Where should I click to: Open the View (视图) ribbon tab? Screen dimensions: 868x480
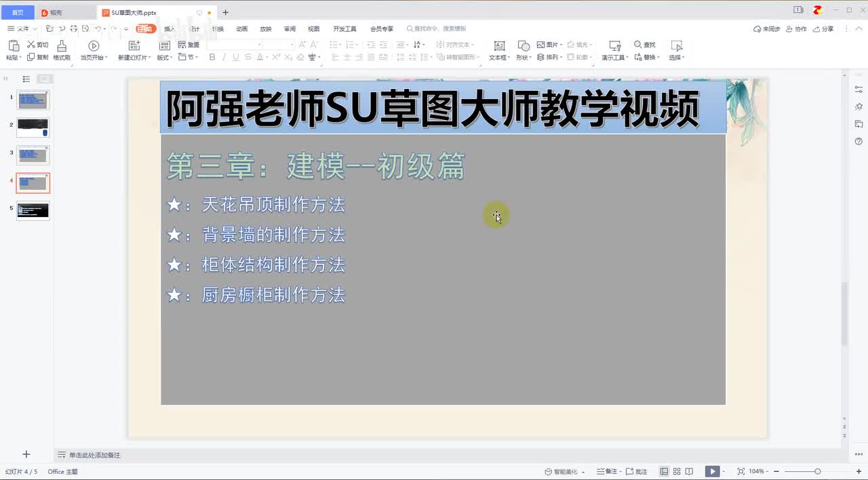[x=313, y=29]
